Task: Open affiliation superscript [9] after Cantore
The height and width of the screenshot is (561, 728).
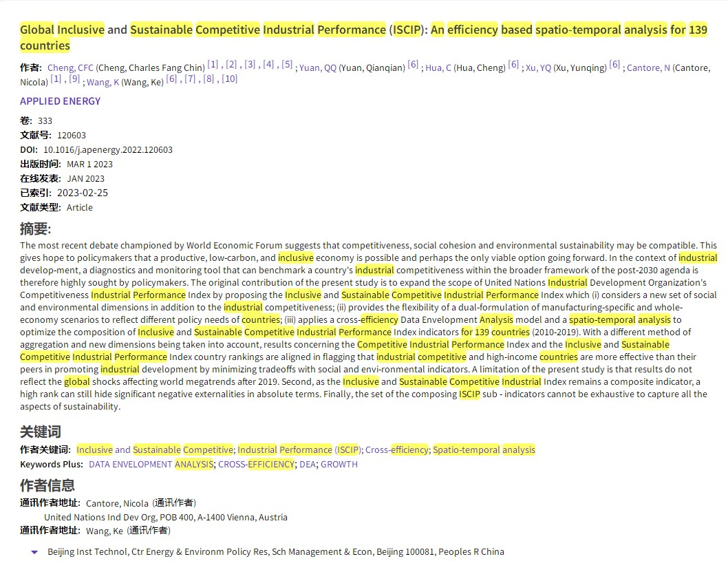Action: point(74,79)
